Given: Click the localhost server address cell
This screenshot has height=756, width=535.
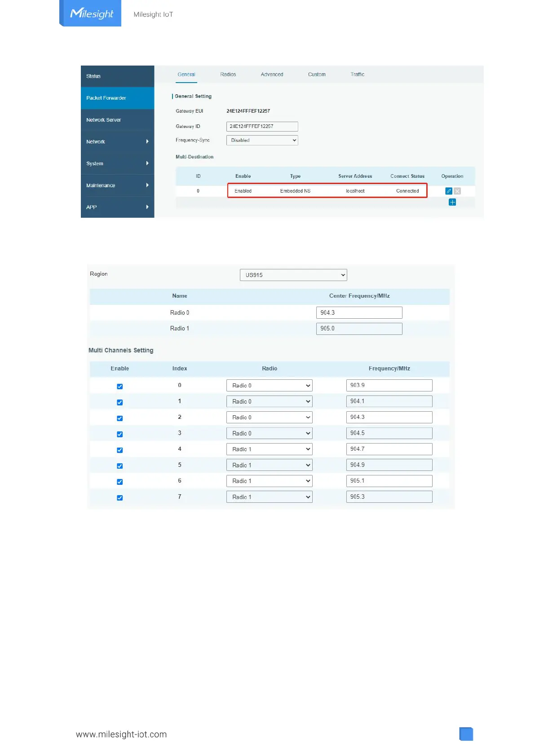Looking at the screenshot, I should point(355,191).
